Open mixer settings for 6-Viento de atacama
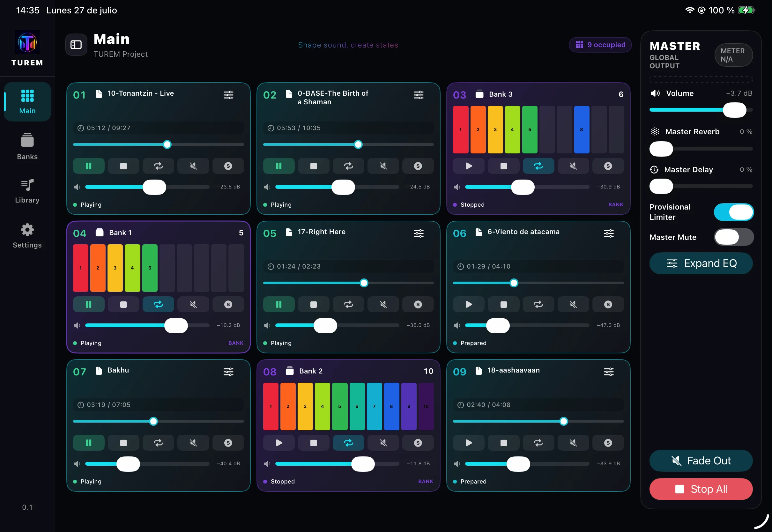 (x=608, y=233)
